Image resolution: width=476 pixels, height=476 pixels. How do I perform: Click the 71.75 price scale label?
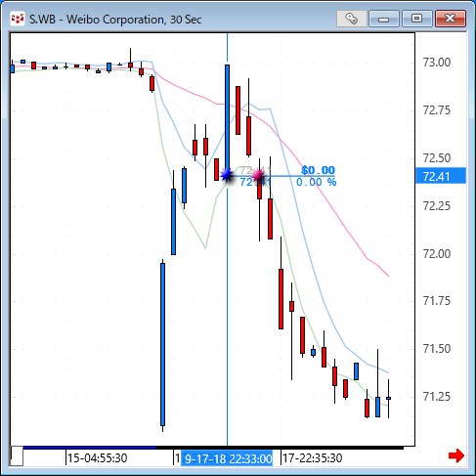tap(437, 301)
